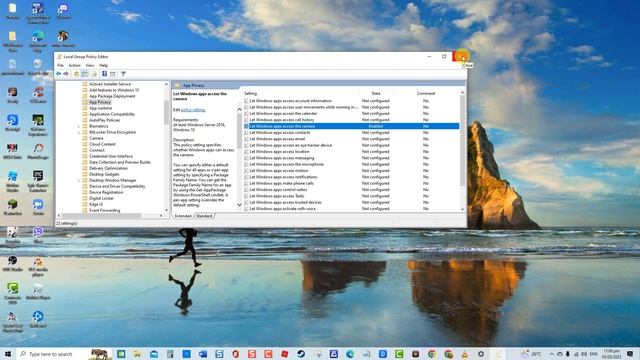Sort by the Comment column header
This screenshot has width=640, height=360.
[x=426, y=93]
